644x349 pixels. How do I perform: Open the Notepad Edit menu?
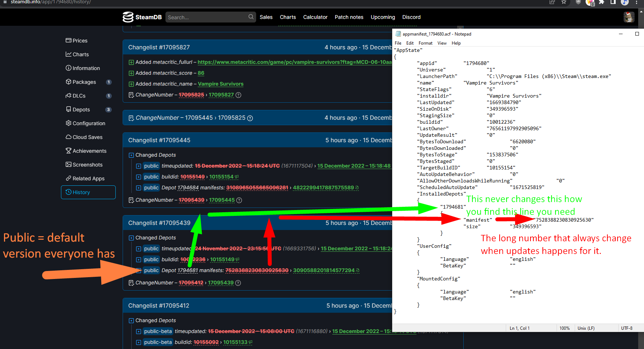pos(410,43)
